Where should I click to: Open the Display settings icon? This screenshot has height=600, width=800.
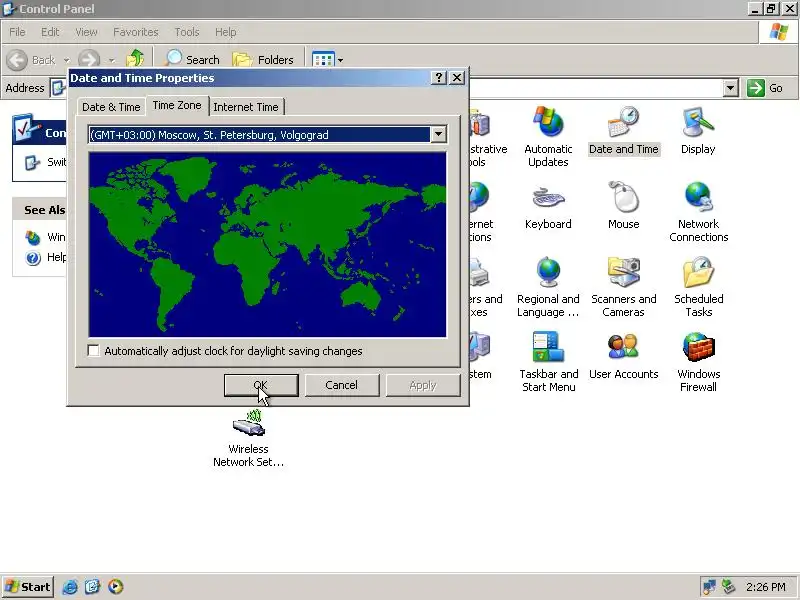point(698,131)
